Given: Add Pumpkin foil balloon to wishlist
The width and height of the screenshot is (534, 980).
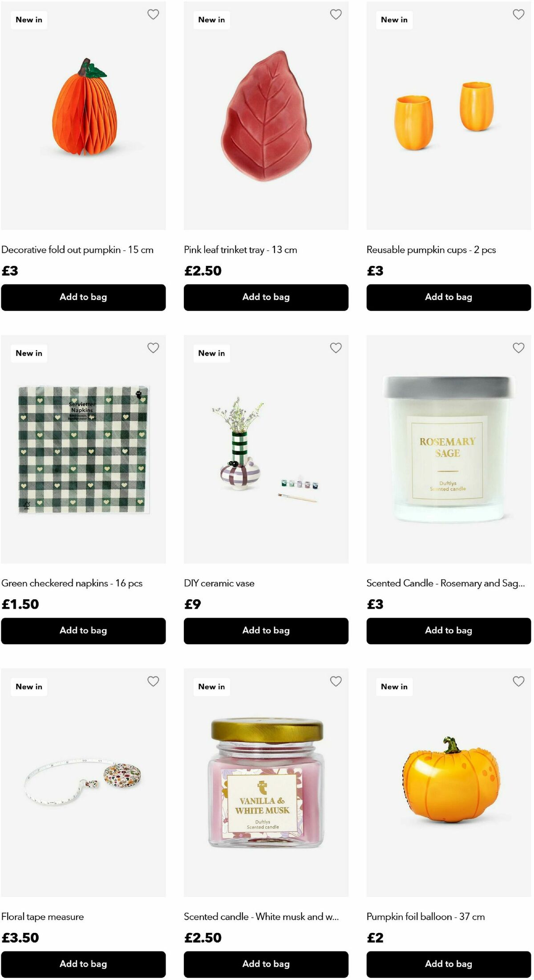Looking at the screenshot, I should pos(518,681).
